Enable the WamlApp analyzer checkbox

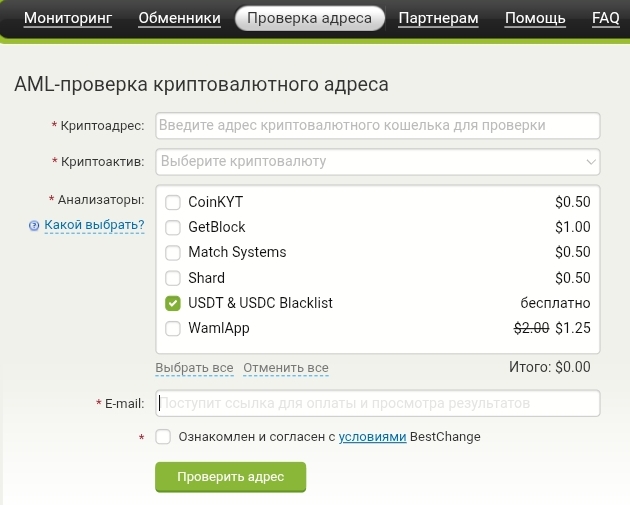tap(173, 328)
